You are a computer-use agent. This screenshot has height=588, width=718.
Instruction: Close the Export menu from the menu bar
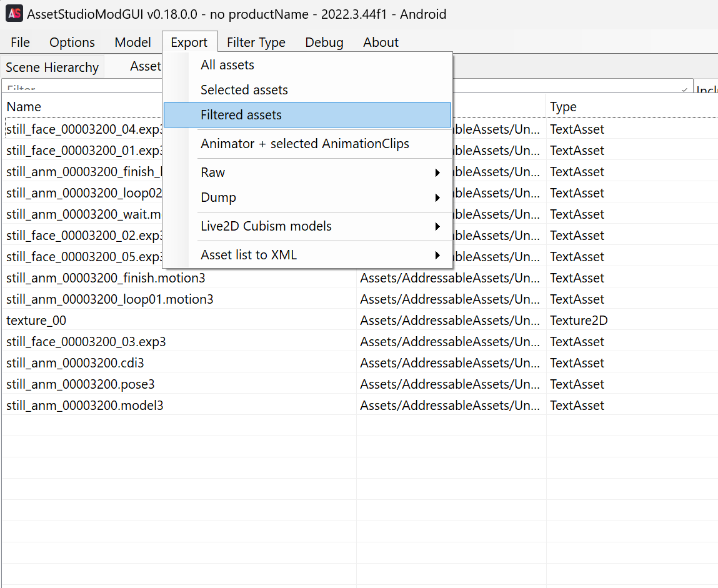point(189,42)
